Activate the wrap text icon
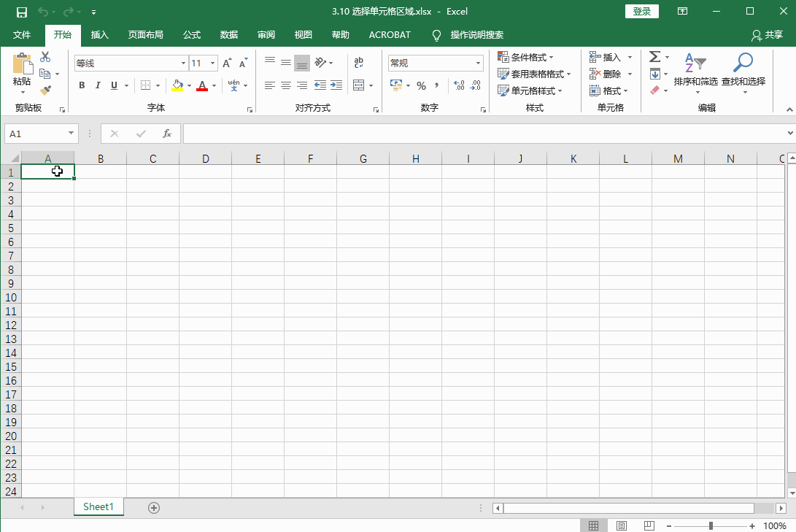 tap(358, 63)
